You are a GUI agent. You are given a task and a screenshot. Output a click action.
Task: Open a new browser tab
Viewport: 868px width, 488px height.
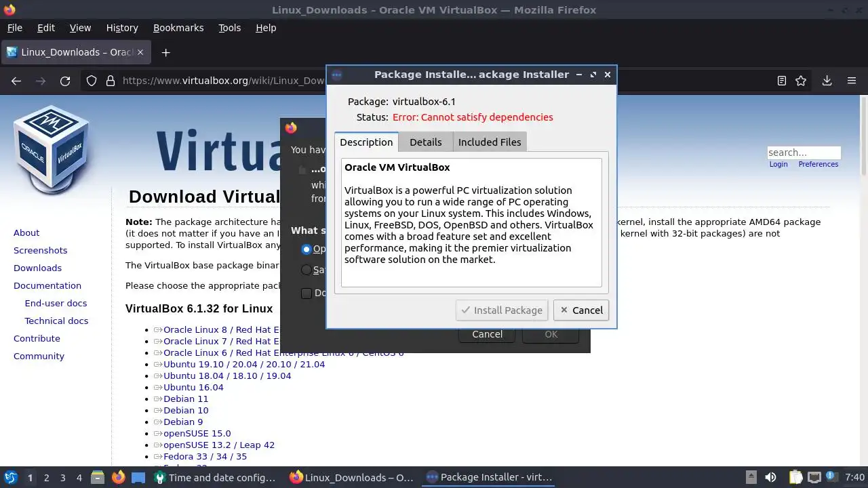tap(165, 52)
